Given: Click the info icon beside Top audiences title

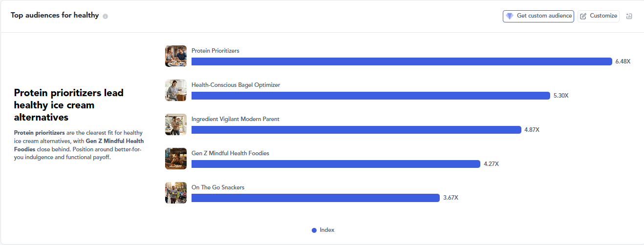Looking at the screenshot, I should click(x=106, y=16).
